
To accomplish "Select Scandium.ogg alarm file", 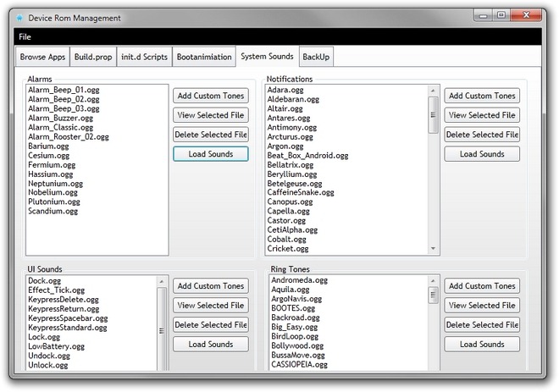I will tap(53, 211).
